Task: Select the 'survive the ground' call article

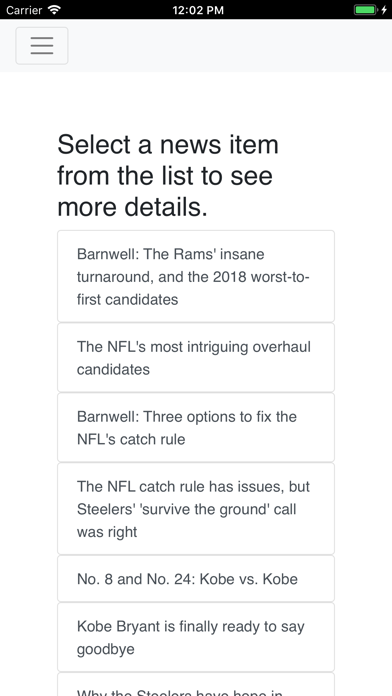Action: point(196,509)
